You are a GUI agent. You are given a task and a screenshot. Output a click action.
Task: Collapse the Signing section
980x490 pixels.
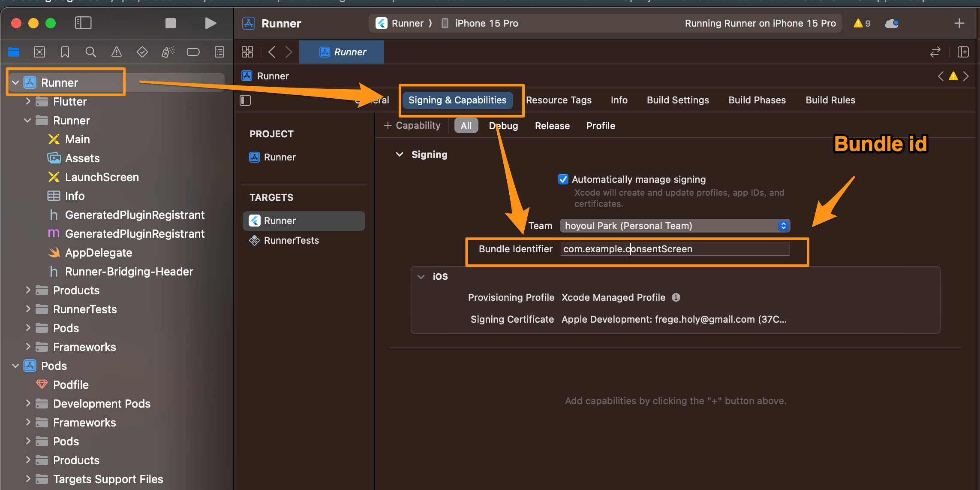[400, 154]
